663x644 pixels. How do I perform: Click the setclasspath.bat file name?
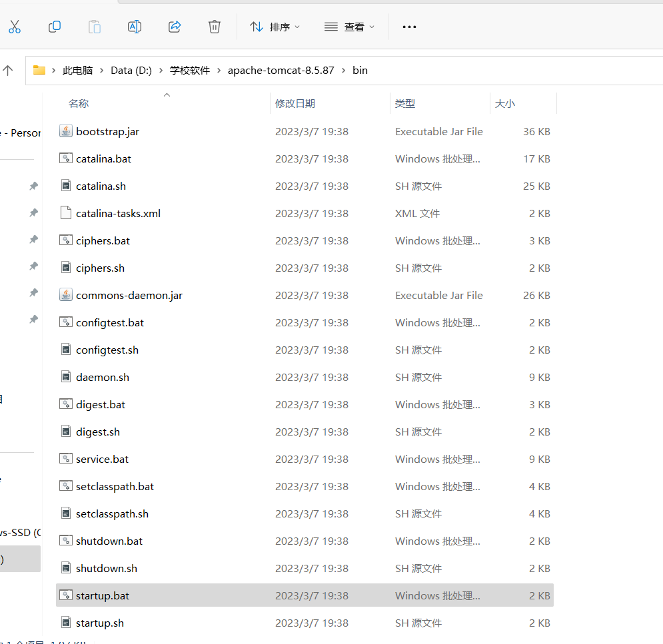[x=115, y=487]
